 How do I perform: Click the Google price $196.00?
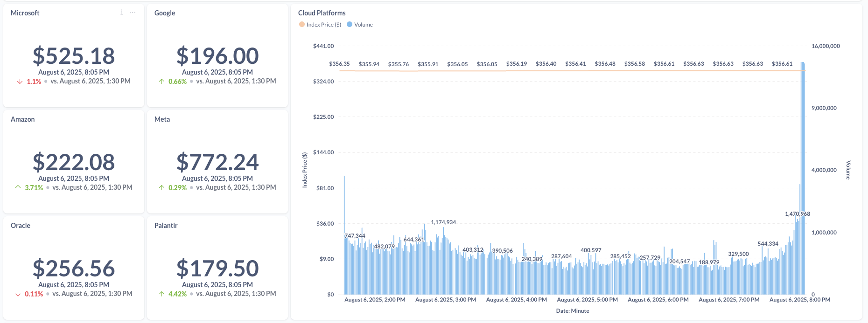(217, 56)
